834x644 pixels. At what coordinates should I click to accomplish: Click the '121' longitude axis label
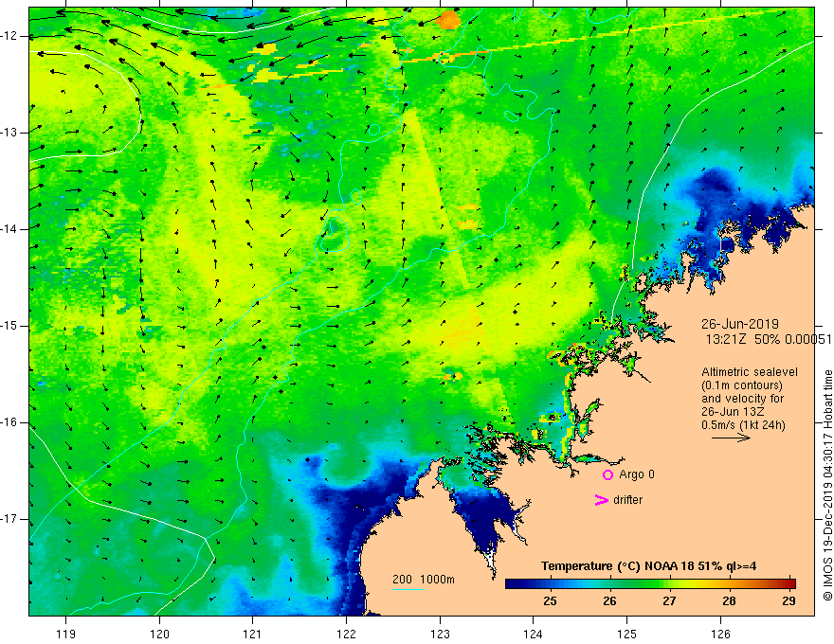[x=253, y=634]
